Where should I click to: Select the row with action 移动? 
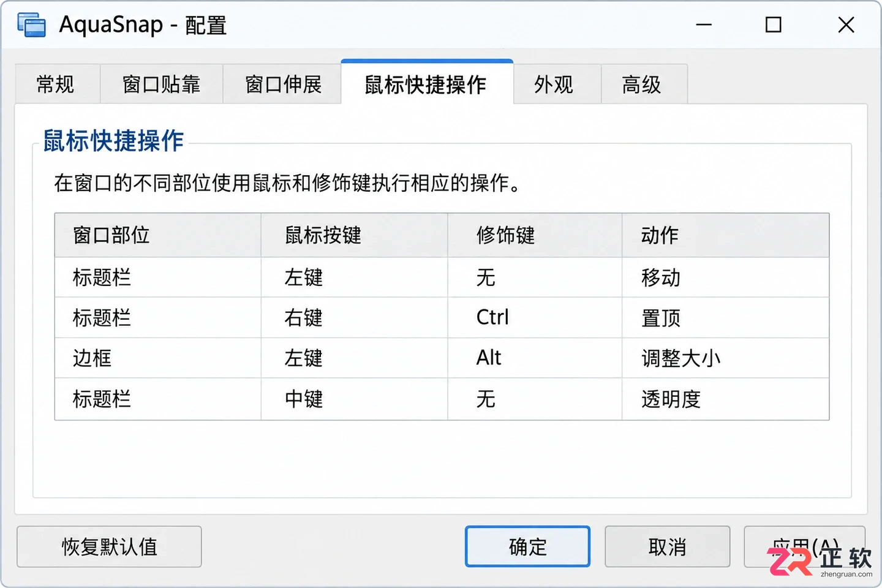pos(442,277)
